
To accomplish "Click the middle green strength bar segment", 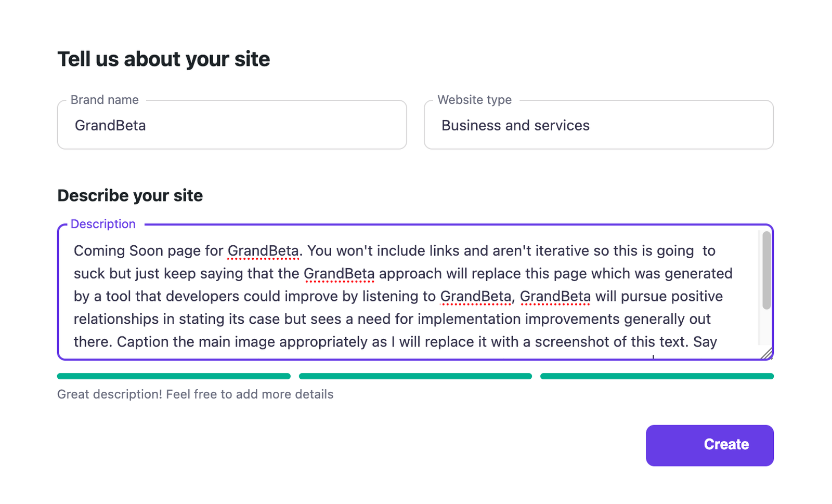I will [415, 376].
